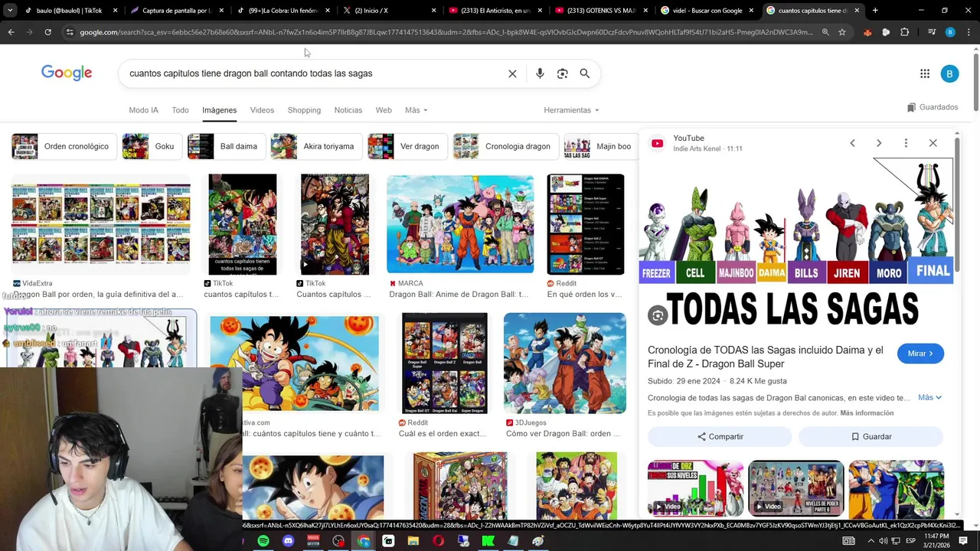Select the Noticias results tab
Image resolution: width=980 pixels, height=551 pixels.
pos(348,110)
